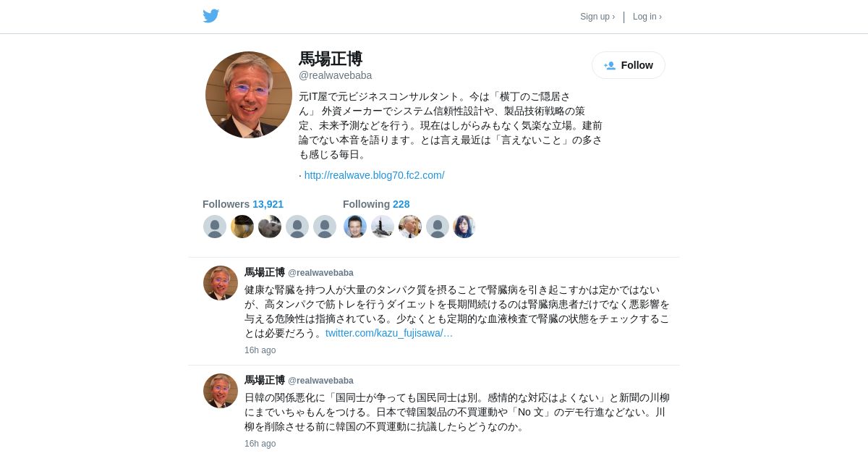
Task: Click the Twitter bird logo
Action: tap(210, 16)
